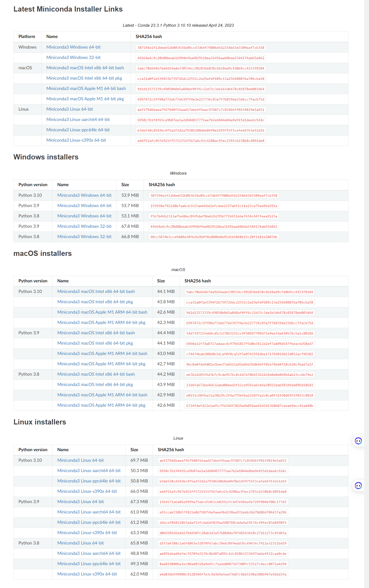Download Miniconda3 macOS Apple M1 64-bit pkg
This screenshot has height=588, width=369.
[x=85, y=99]
